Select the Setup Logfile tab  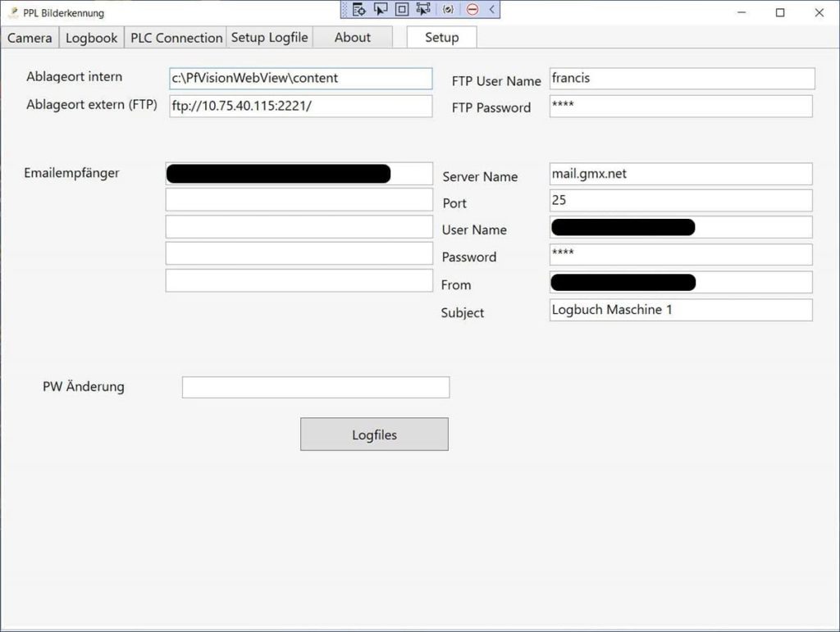click(x=269, y=38)
